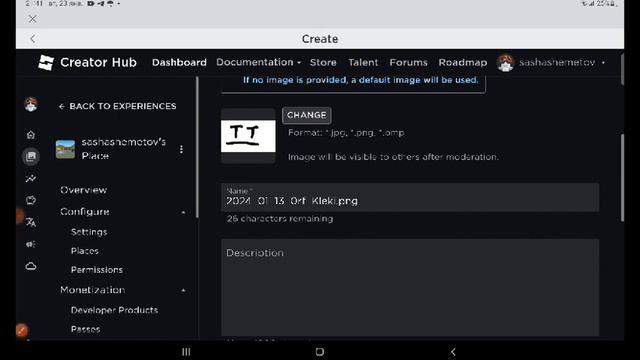
Task: Open the Advertising megaphone icon in sidebar
Action: [31, 244]
